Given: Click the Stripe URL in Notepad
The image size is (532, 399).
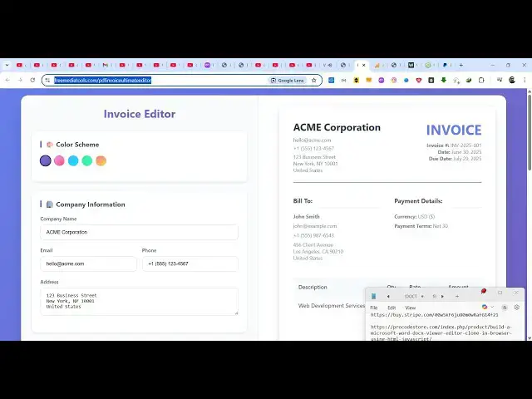Looking at the screenshot, I should pyautogui.click(x=434, y=315).
